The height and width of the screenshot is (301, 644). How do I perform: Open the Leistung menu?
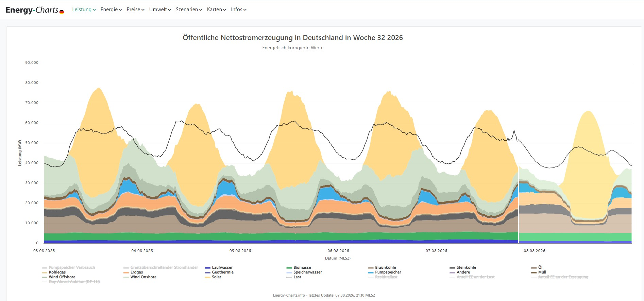[84, 10]
